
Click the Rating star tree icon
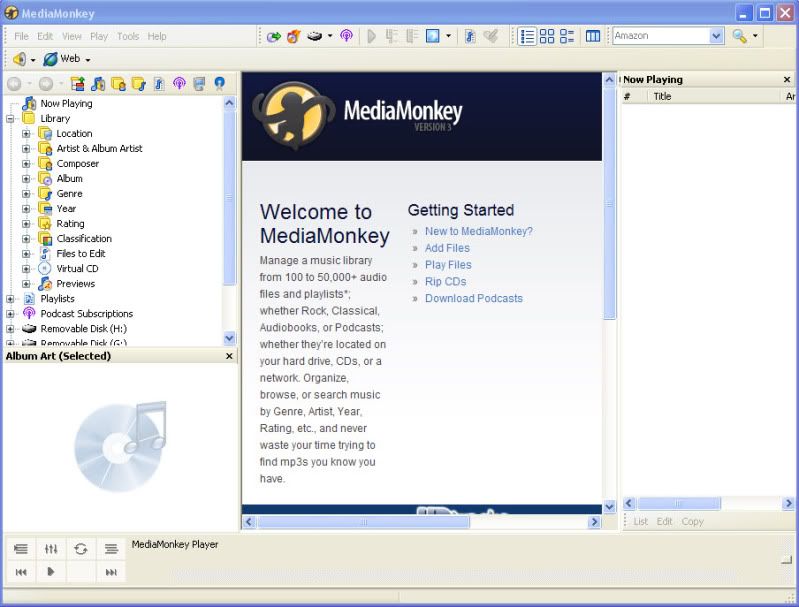(x=45, y=223)
